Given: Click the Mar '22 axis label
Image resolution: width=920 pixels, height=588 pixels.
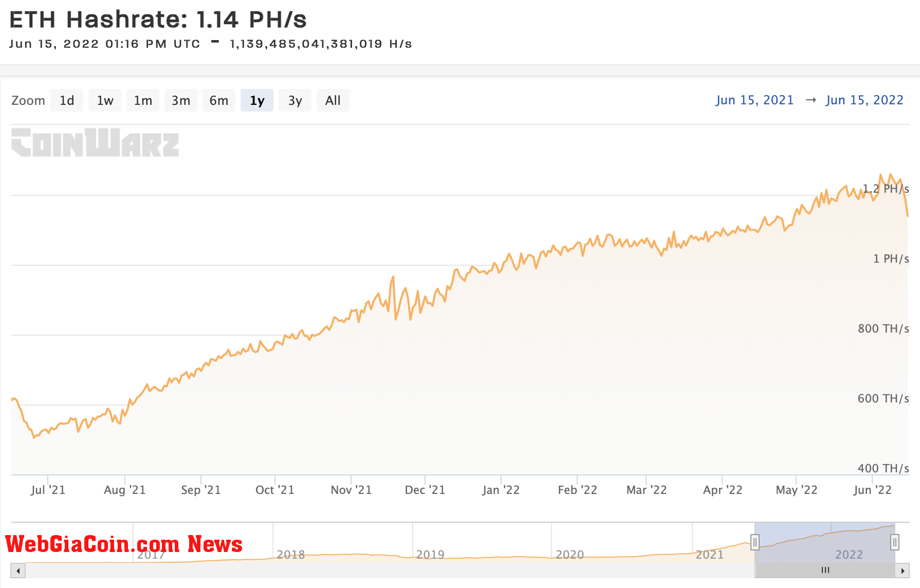Looking at the screenshot, I should point(647,490).
